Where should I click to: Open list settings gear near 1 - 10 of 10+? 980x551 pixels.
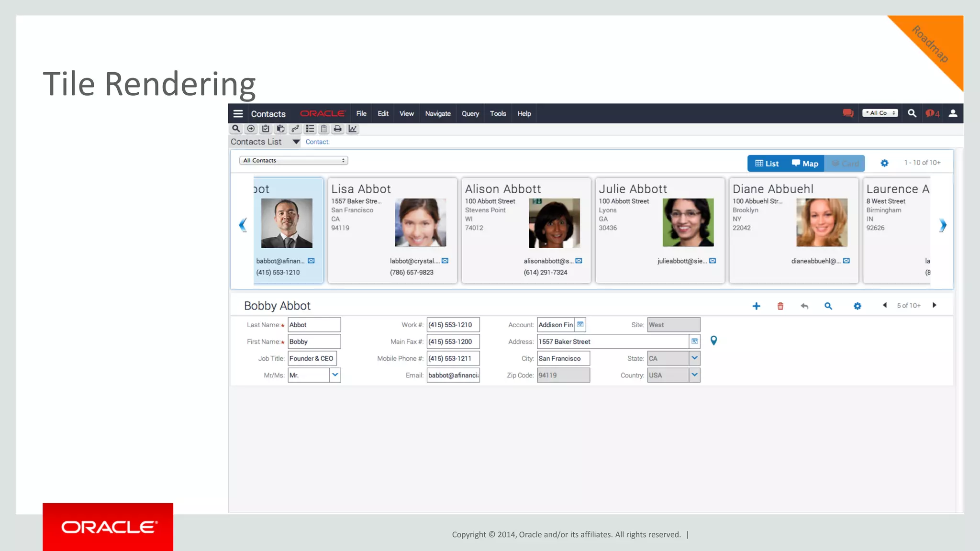point(885,163)
